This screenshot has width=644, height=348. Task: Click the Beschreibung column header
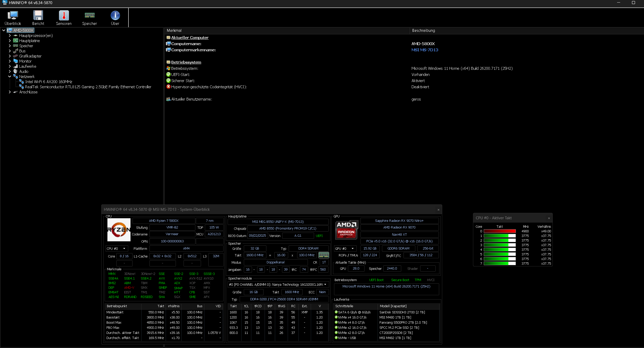pos(424,31)
